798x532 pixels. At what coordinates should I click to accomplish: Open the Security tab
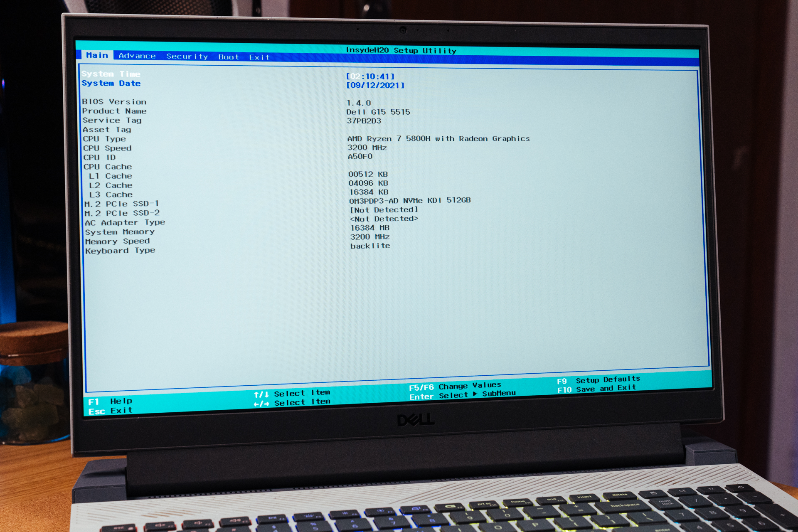pos(187,56)
